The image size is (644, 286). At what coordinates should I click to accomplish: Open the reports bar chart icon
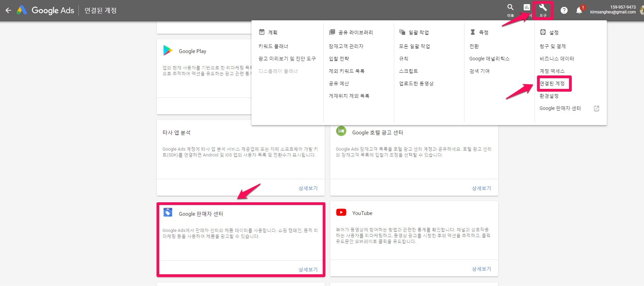[527, 8]
